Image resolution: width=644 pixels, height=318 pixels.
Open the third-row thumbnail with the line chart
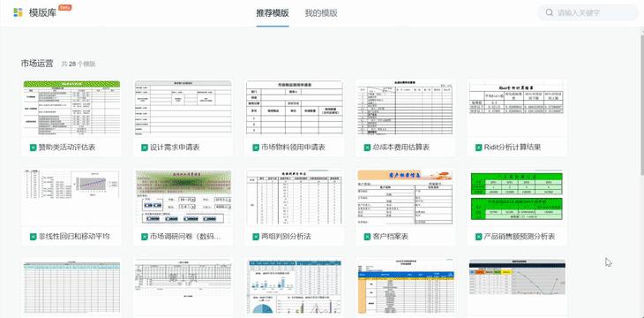pos(517,286)
